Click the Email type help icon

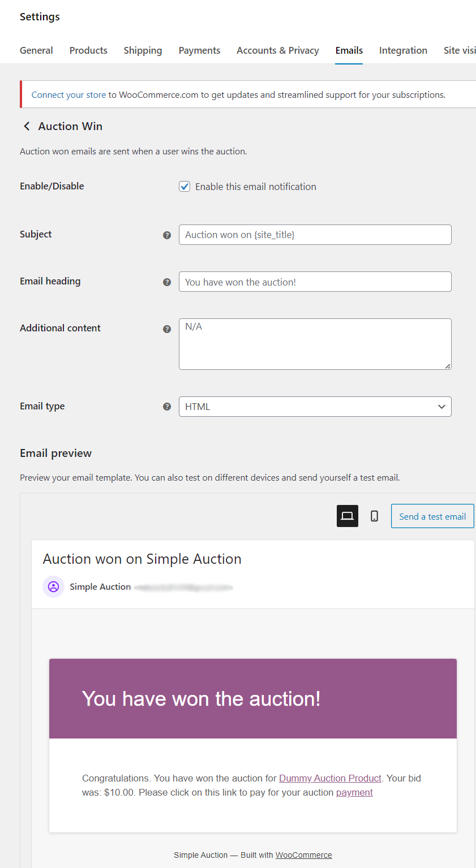pos(167,407)
